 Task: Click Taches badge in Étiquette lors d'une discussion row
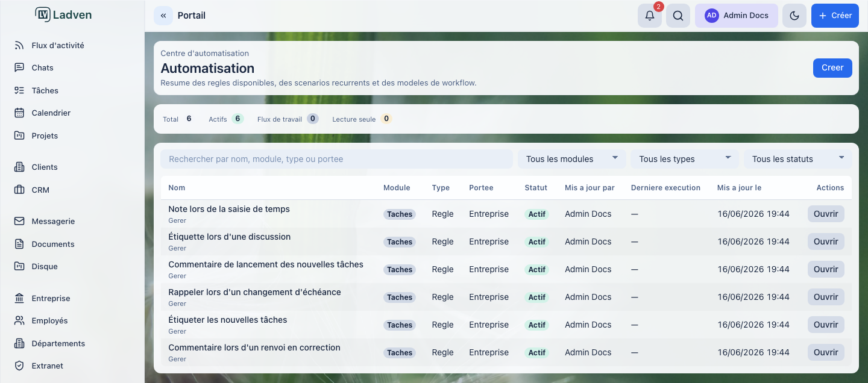coord(400,242)
